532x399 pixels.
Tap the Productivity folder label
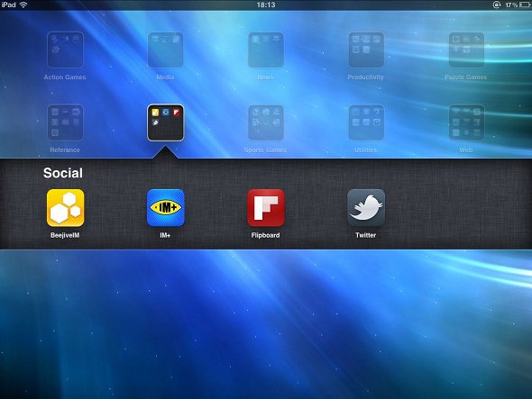pyautogui.click(x=366, y=77)
